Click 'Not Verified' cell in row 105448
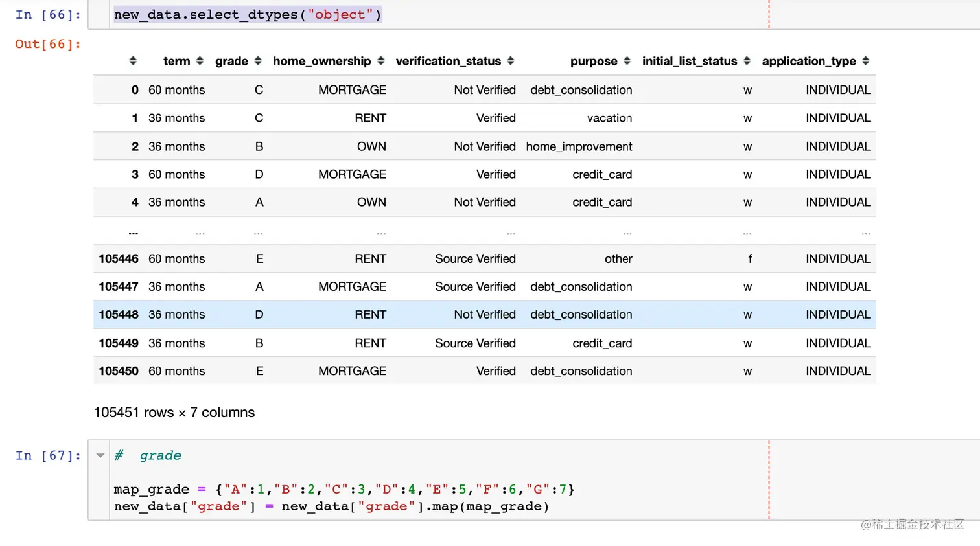Viewport: 980px width, 546px height. [485, 314]
